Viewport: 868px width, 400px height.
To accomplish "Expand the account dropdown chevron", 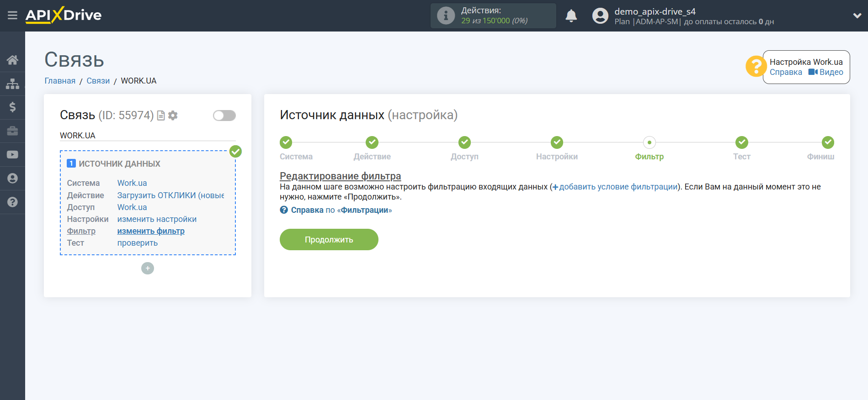I will tap(857, 16).
